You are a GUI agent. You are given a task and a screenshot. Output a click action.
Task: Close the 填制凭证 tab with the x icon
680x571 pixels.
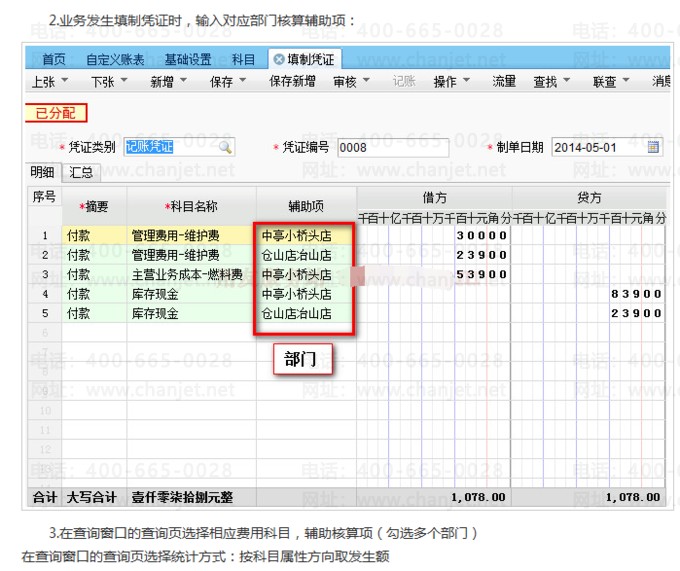[x=280, y=59]
